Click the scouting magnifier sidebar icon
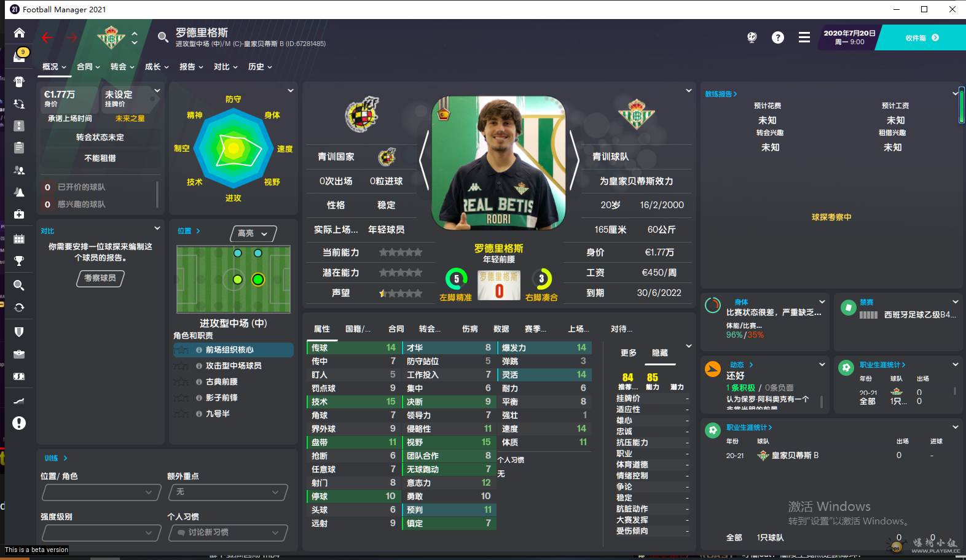This screenshot has height=560, width=966. 19,285
